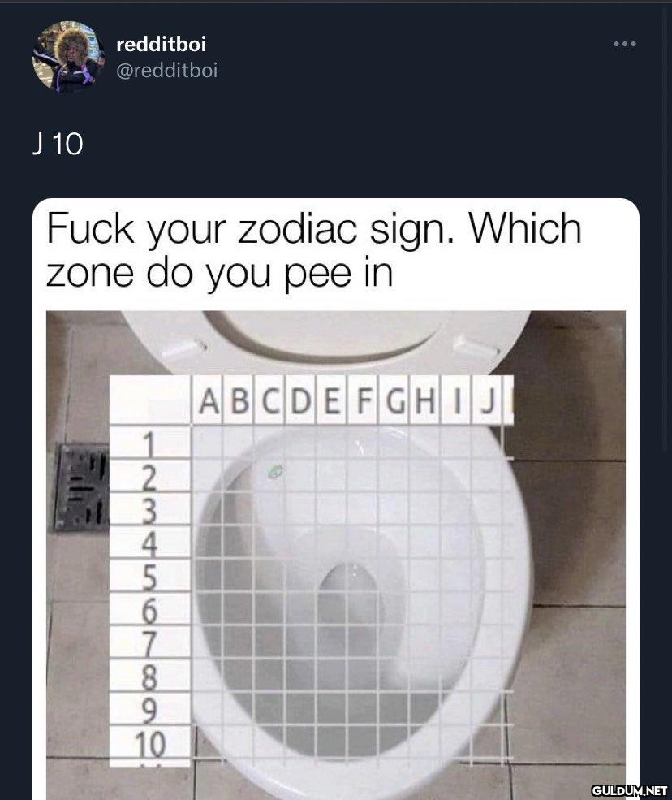Click the 'J 10' tweet text
The height and width of the screenshot is (800, 672).
pyautogui.click(x=58, y=144)
